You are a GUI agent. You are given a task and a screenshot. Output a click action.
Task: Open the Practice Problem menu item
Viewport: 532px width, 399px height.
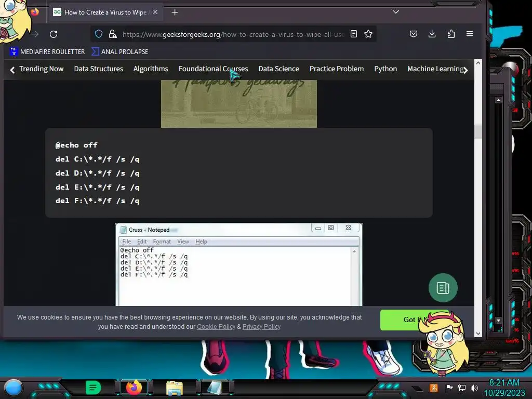coord(337,69)
